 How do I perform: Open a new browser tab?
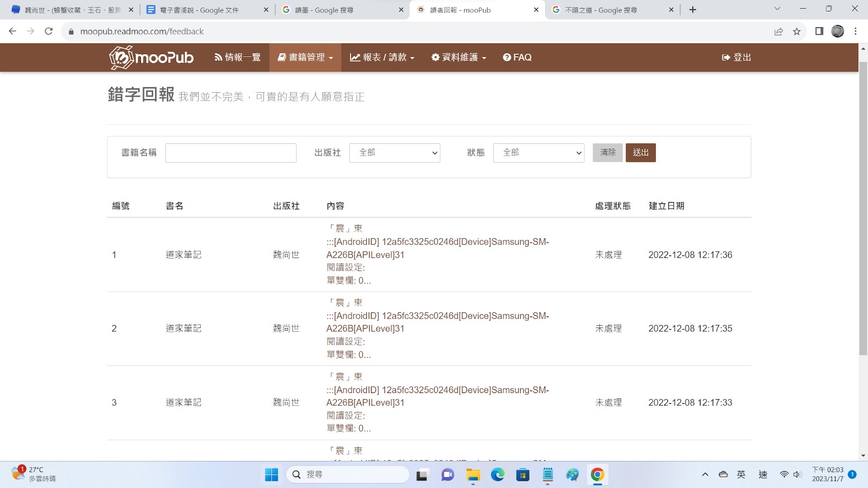tap(693, 10)
